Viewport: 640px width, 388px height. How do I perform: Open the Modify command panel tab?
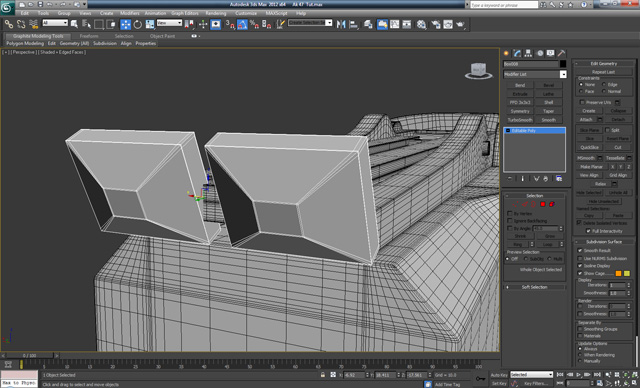coord(518,53)
